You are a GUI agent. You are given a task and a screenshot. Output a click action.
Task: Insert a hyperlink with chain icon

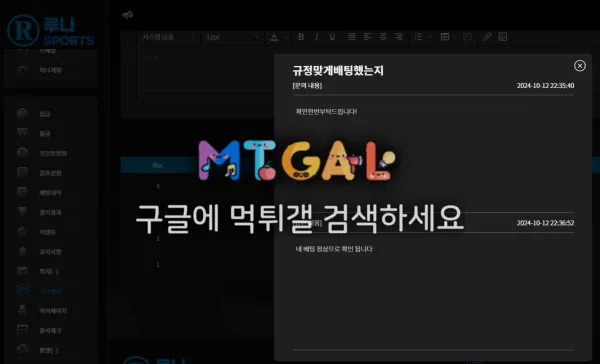pyautogui.click(x=487, y=37)
